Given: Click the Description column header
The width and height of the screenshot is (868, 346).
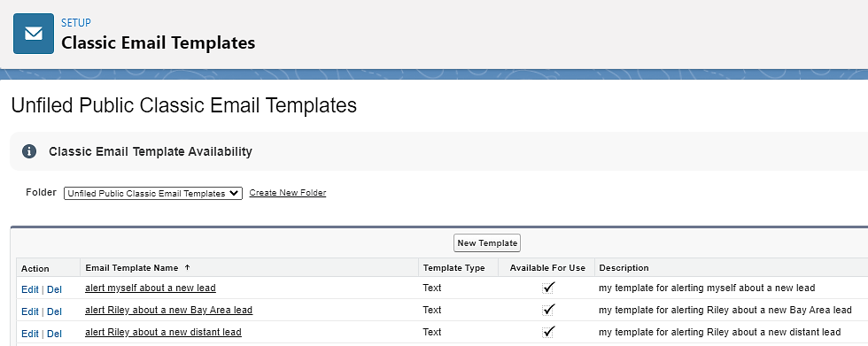Looking at the screenshot, I should (x=624, y=268).
